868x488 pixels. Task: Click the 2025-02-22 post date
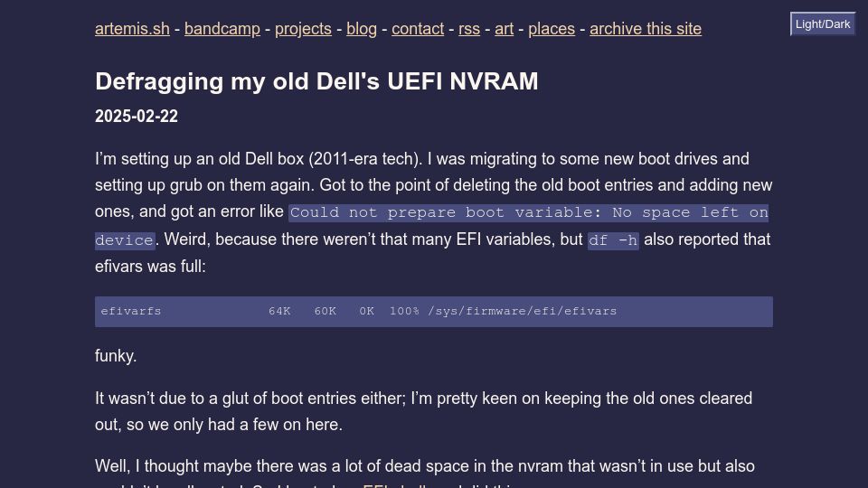pos(137,117)
